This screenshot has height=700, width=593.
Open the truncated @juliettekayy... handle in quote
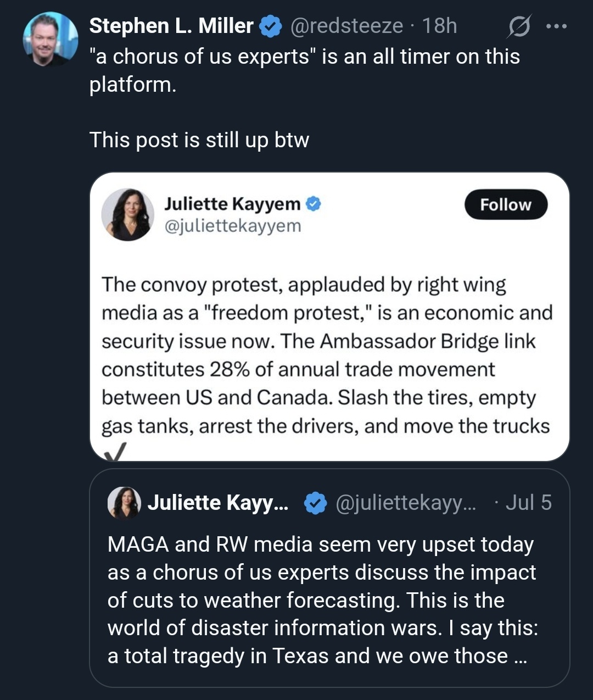(406, 503)
